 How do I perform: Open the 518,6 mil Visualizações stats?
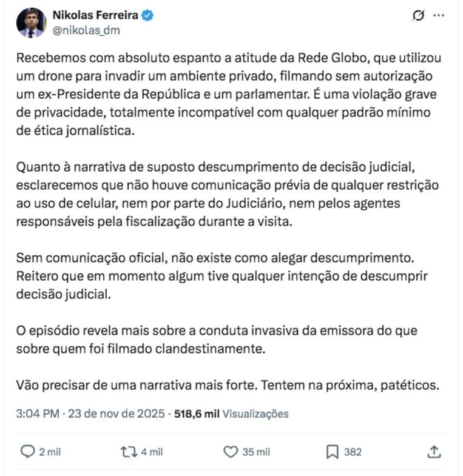click(231, 414)
